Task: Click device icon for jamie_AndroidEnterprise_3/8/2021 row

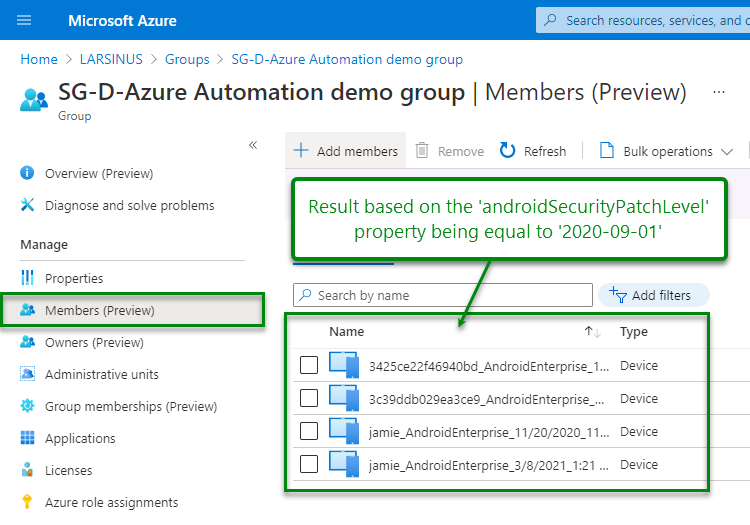Action: pos(344,464)
